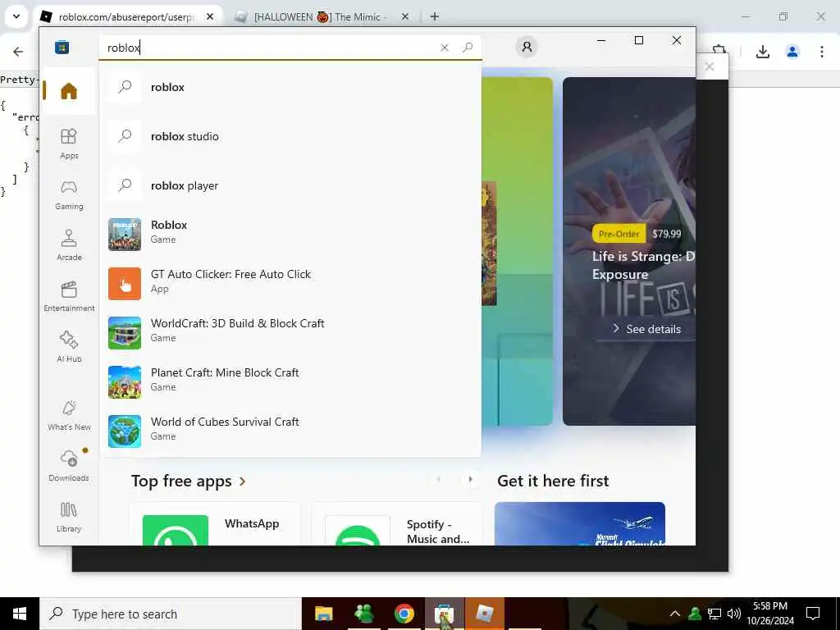The height and width of the screenshot is (630, 840).
Task: Open the Entertainment section in Store sidebar
Action: 69,297
